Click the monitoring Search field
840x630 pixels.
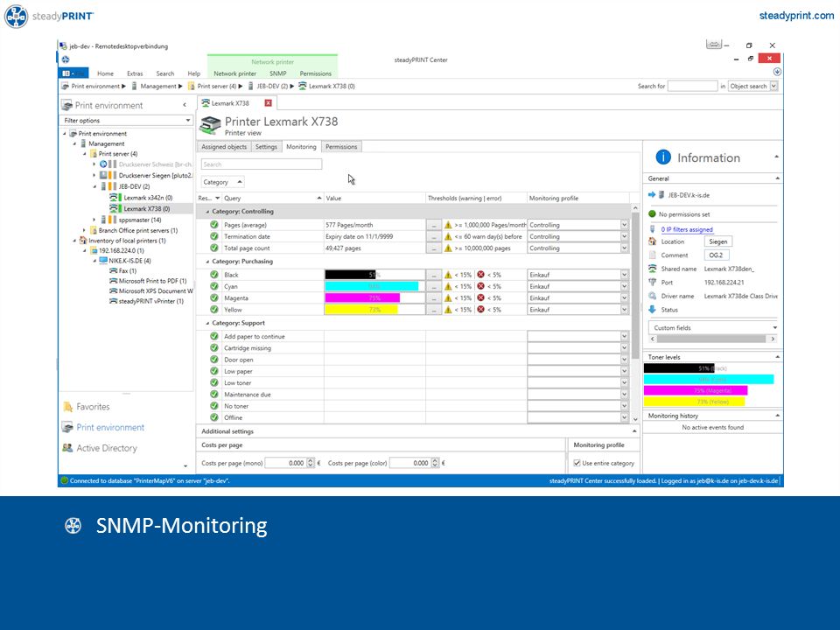point(262,164)
